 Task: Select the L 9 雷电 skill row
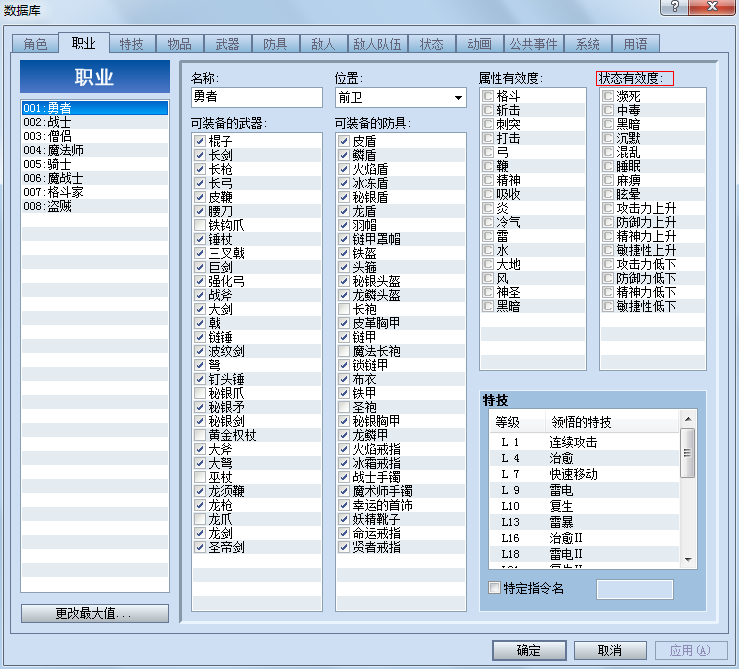pos(584,490)
